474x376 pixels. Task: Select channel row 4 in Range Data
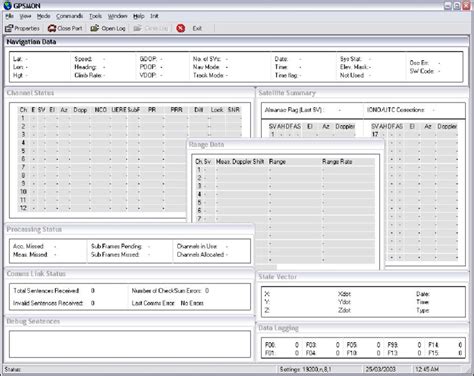284,194
